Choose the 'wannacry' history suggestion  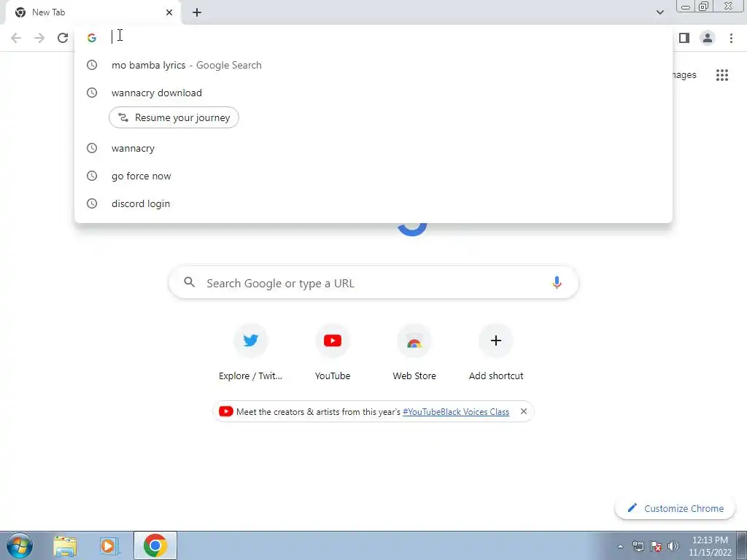click(373, 148)
